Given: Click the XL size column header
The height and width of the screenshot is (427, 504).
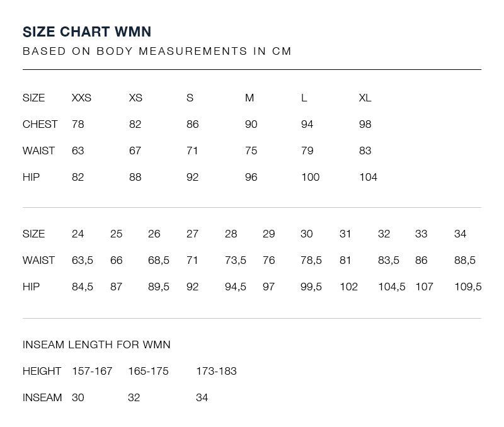Looking at the screenshot, I should click(365, 98).
